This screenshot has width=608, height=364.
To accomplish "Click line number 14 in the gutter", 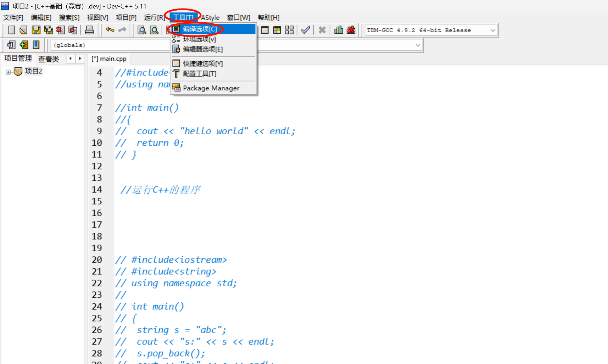I will (x=97, y=190).
